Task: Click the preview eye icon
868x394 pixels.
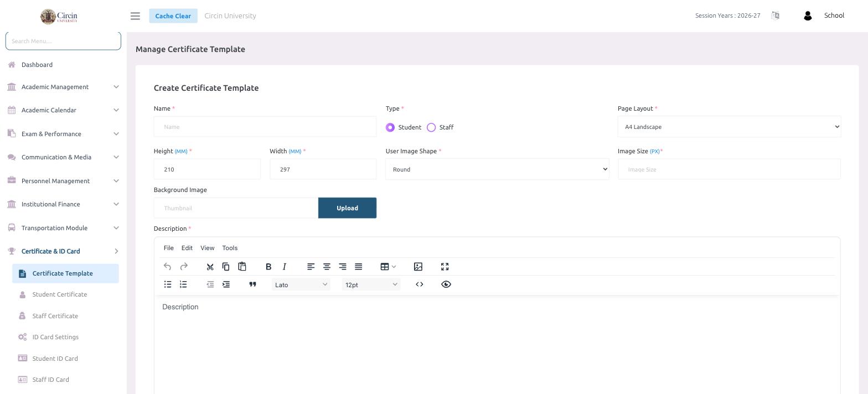Action: (x=446, y=284)
